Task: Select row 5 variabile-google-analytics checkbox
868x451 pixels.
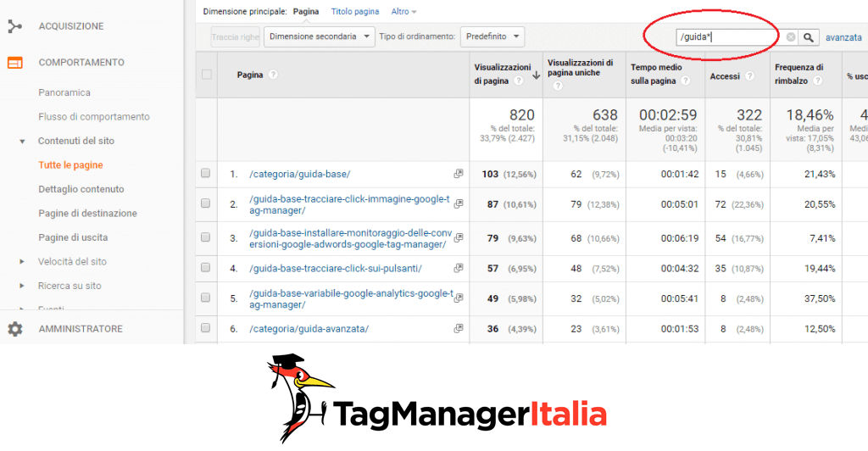Action: pos(205,298)
